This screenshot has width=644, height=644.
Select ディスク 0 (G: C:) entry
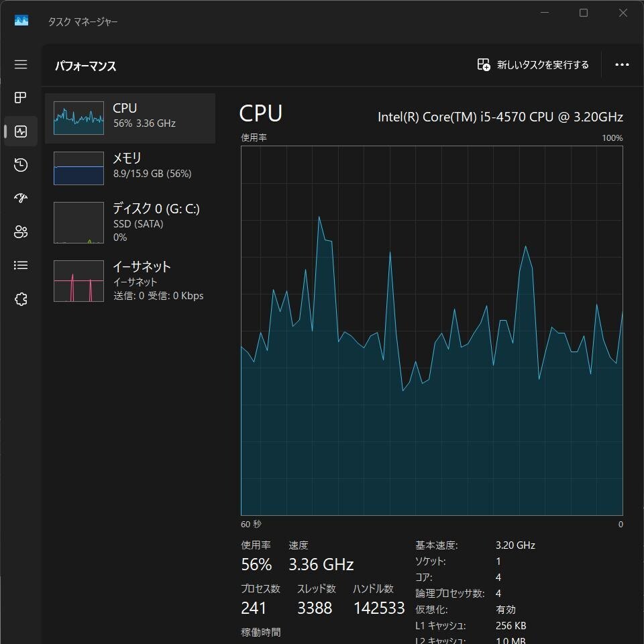[130, 222]
